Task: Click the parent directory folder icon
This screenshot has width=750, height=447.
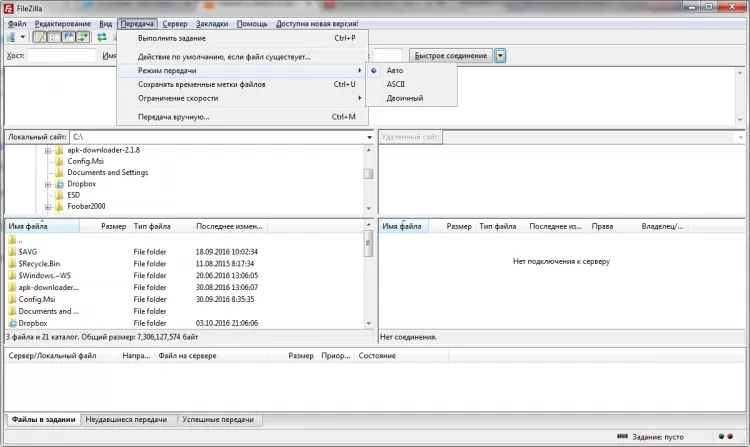Action: tap(12, 240)
